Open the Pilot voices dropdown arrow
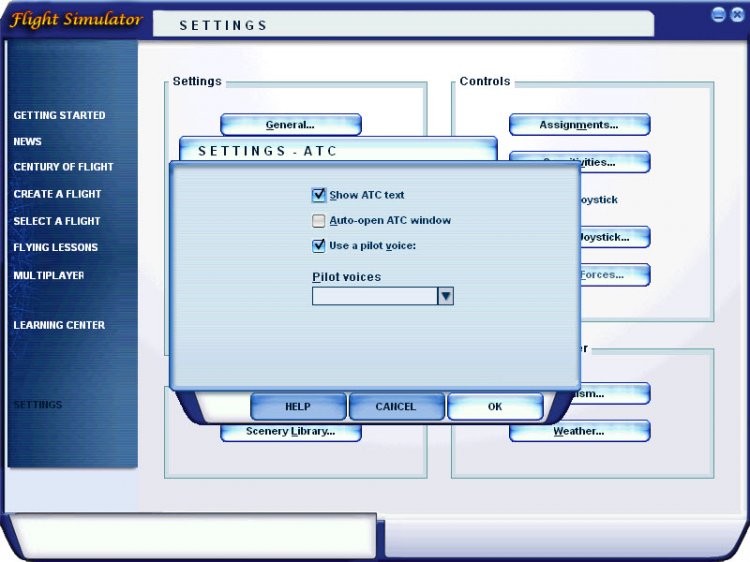 446,296
